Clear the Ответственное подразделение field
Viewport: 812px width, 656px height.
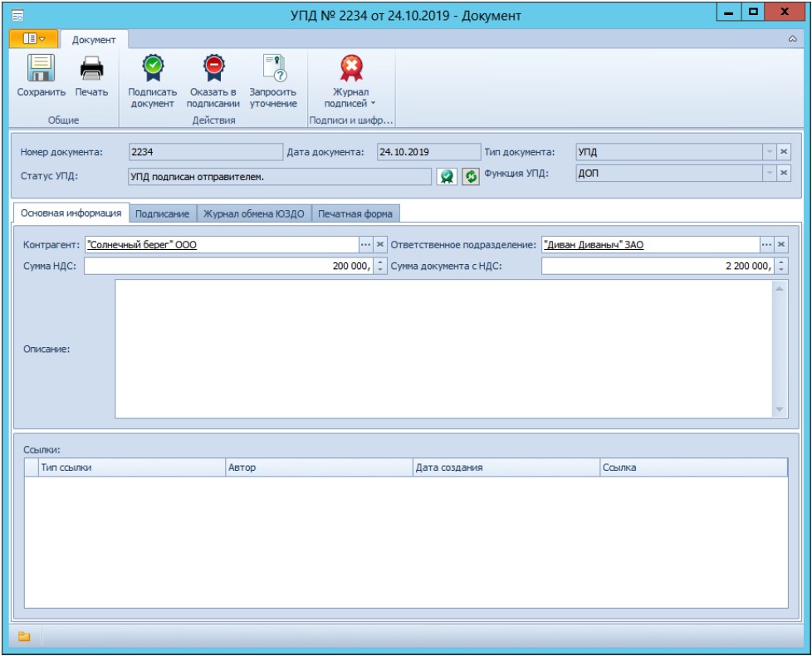[x=781, y=244]
